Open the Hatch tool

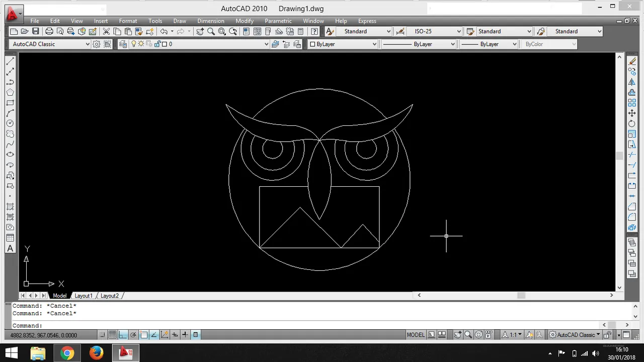coord(10,207)
